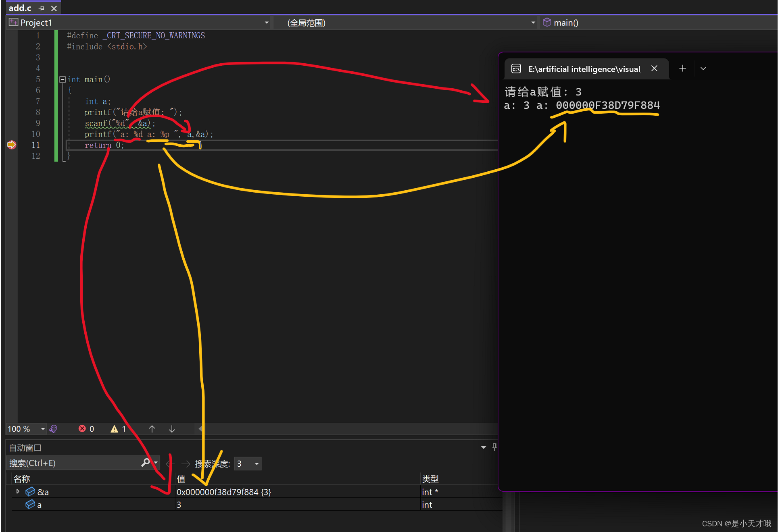Viewport: 778px width, 532px height.
Task: Go to previous issue up arrow
Action: click(x=152, y=429)
